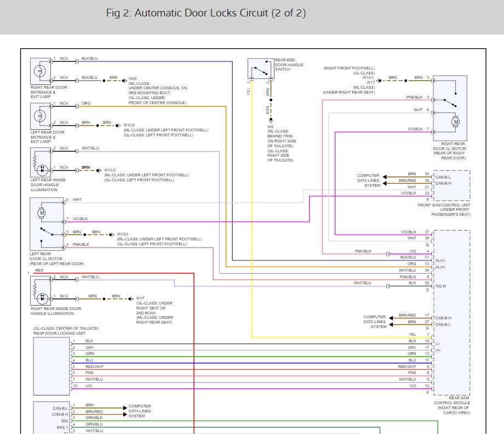Image resolution: width=504 pixels, height=442 pixels.
Task: Click W15/2 ground symbol beside left rear door lamp
Action: click(118, 125)
